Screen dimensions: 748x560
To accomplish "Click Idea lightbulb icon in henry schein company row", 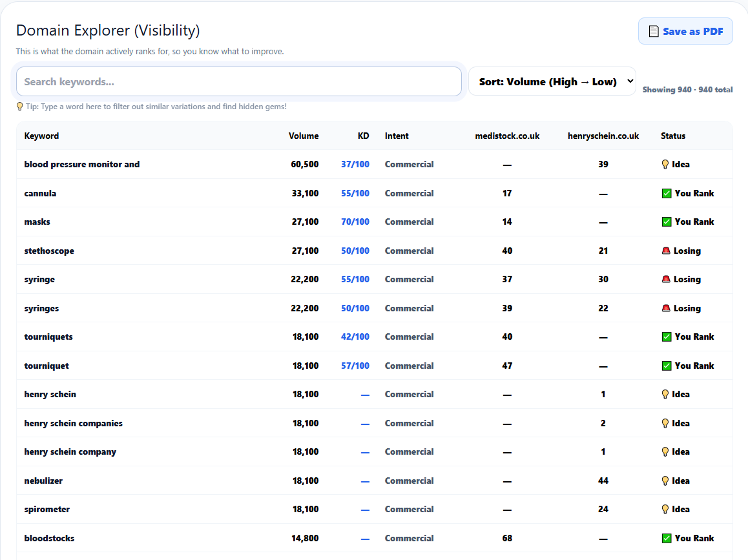I will coord(665,451).
